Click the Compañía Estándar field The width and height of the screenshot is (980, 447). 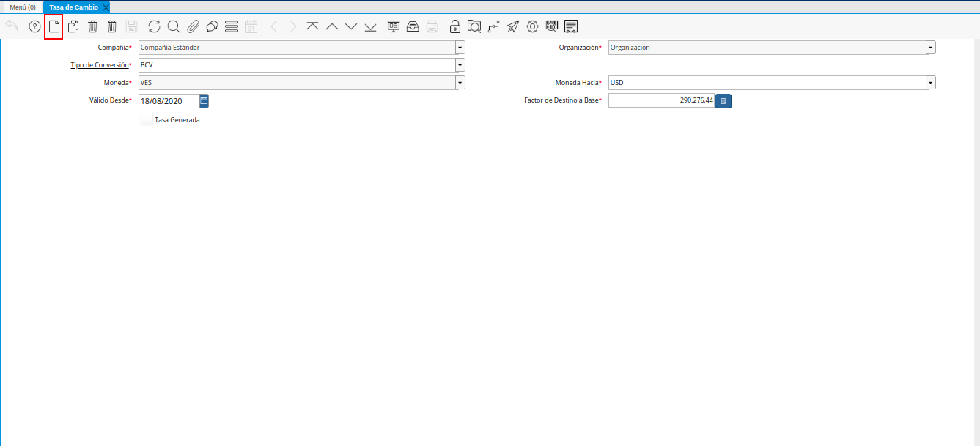(297, 48)
